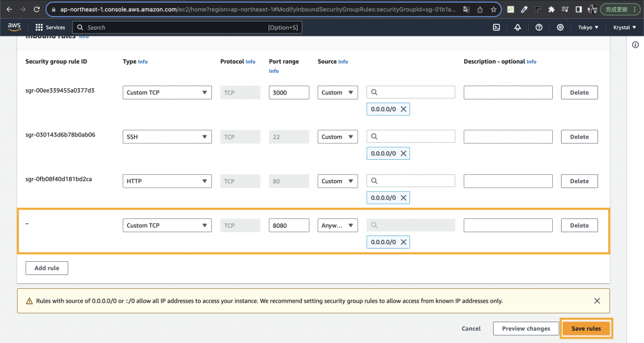644x343 pixels.
Task: Bookmark this page with the star icon
Action: [x=493, y=9]
